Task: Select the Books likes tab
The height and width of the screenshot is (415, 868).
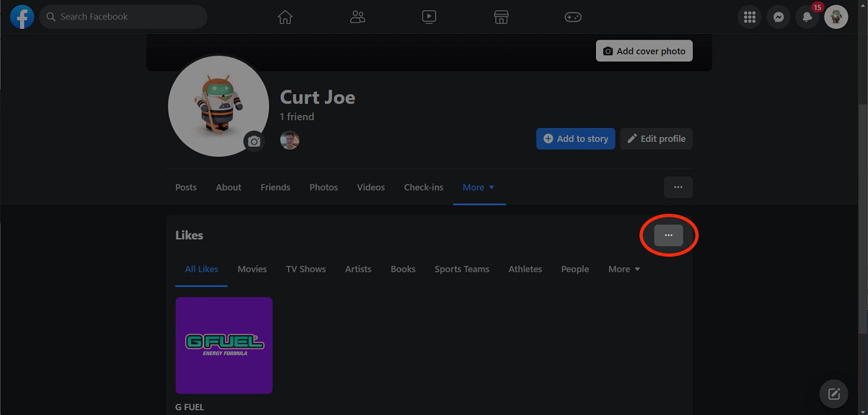Action: 403,269
